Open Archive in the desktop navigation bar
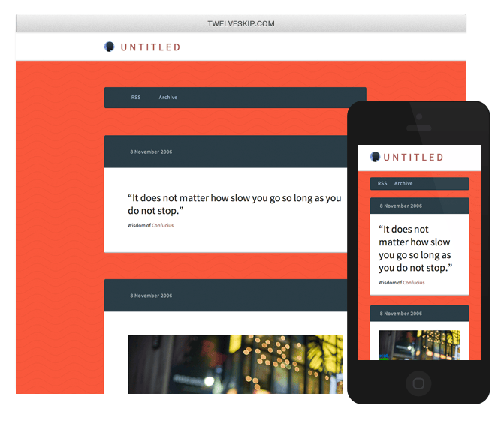 [x=167, y=97]
